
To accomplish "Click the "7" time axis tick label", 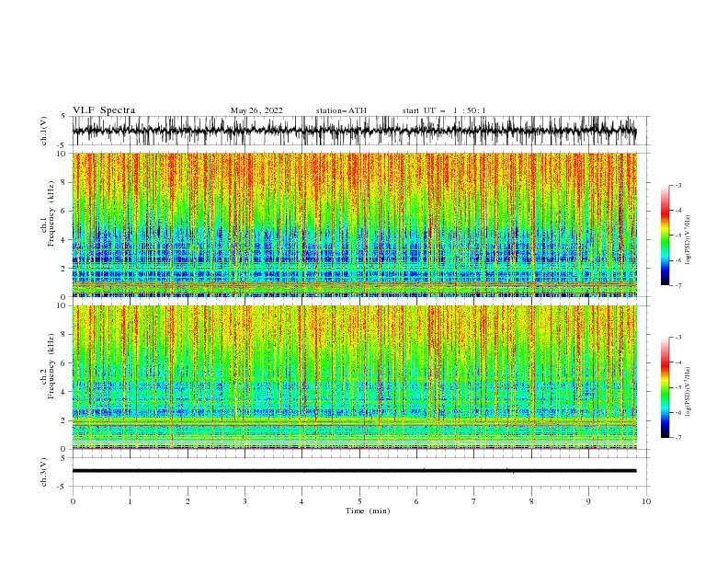I will (474, 501).
